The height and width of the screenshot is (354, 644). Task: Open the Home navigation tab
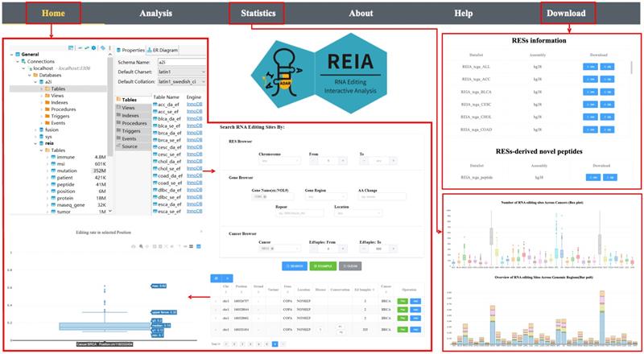click(53, 13)
